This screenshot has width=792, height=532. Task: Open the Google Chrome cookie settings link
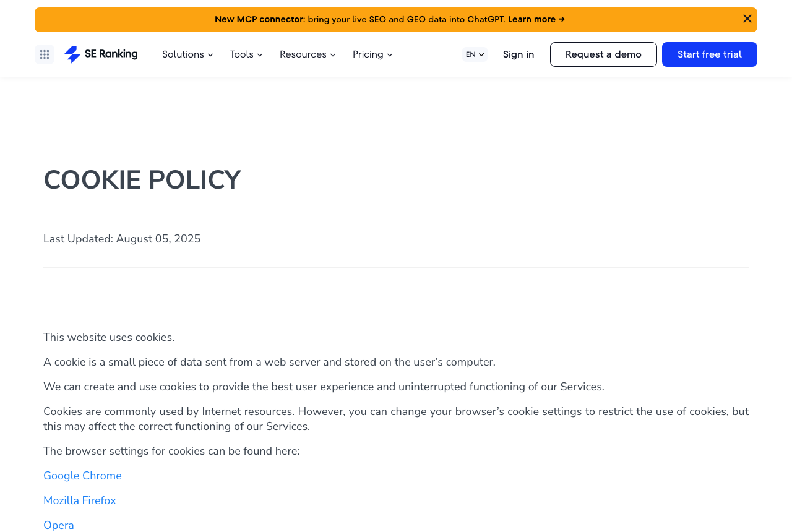(x=82, y=476)
